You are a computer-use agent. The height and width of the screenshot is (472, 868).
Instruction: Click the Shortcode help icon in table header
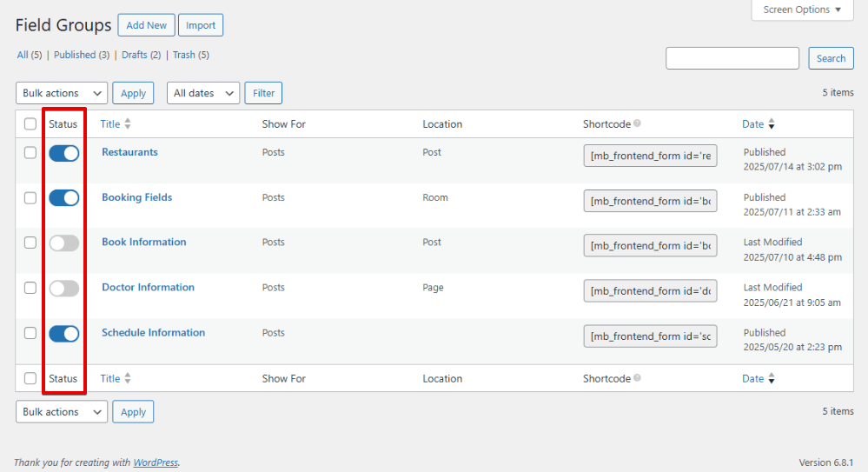[637, 123]
